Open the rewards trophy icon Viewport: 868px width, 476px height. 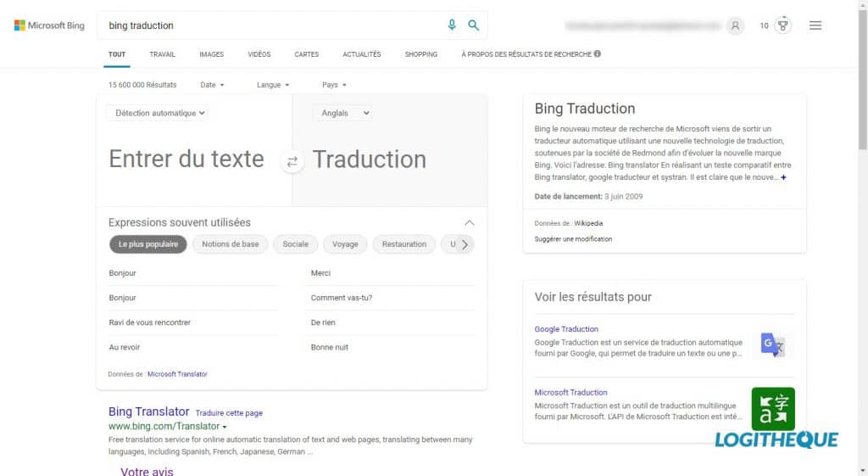[x=784, y=25]
